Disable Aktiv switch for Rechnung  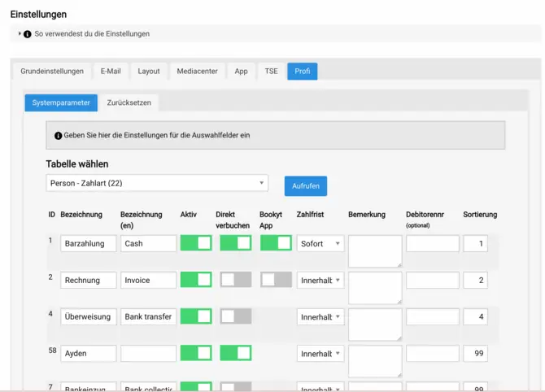tap(196, 280)
